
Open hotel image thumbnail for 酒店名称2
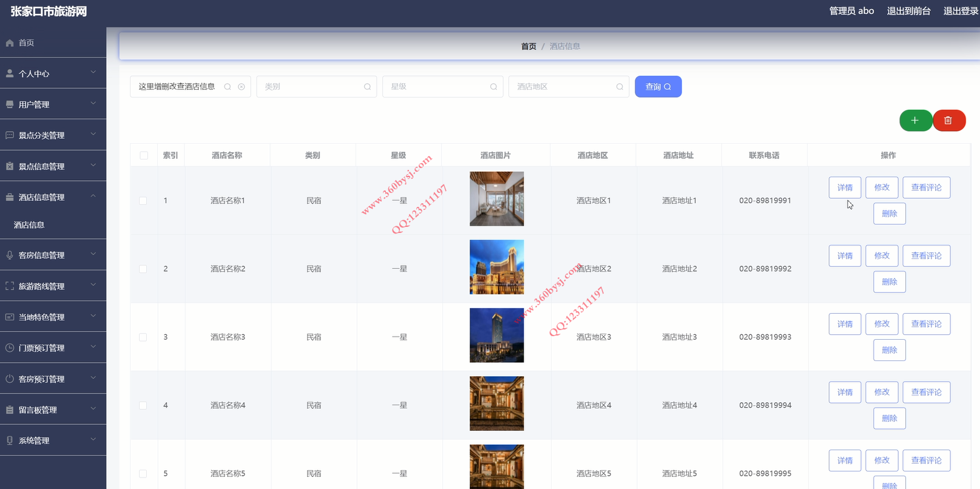click(497, 267)
